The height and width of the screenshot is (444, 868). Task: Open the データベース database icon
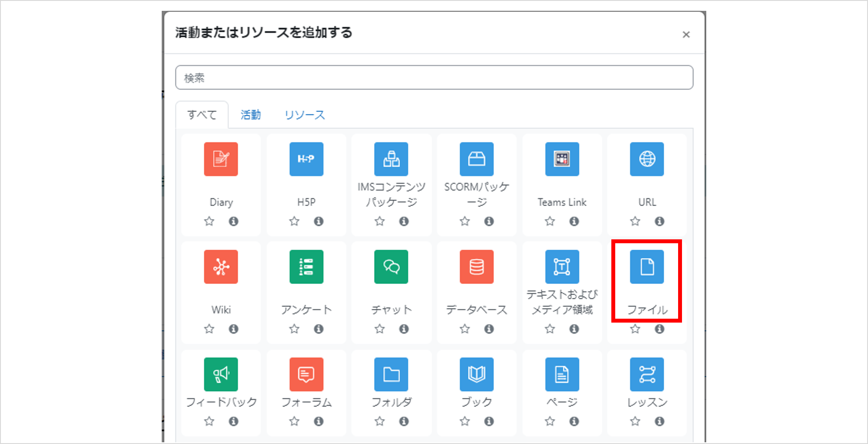[476, 267]
